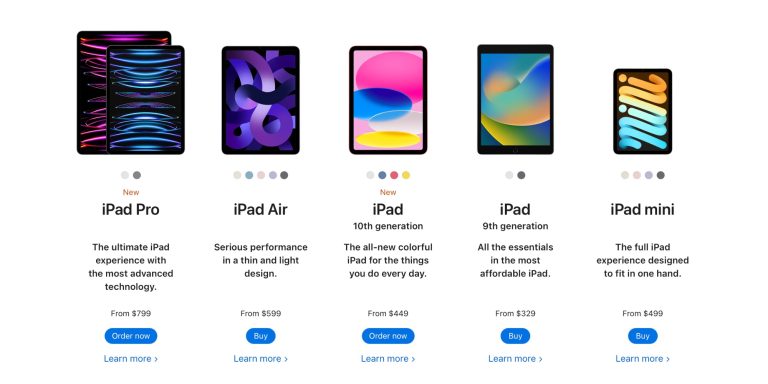768x384 pixels.
Task: Select the space gray iPad Pro color
Action: 137,175
